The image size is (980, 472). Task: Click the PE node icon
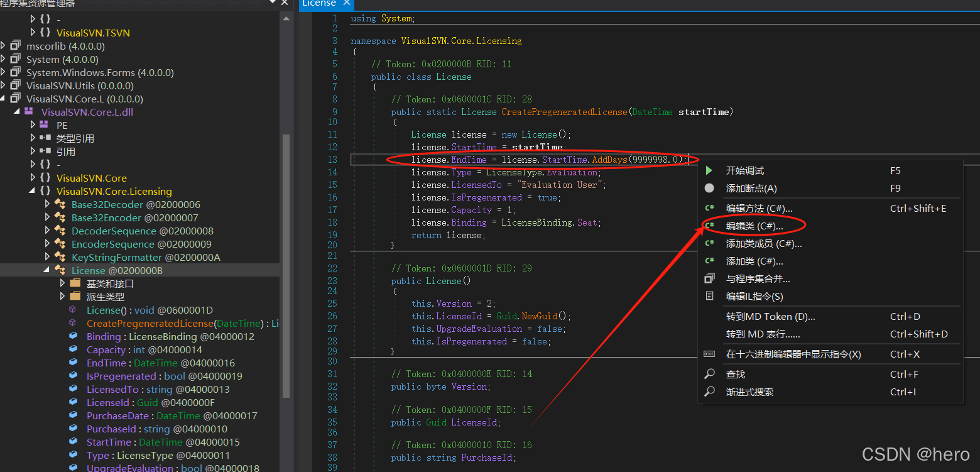[44, 124]
